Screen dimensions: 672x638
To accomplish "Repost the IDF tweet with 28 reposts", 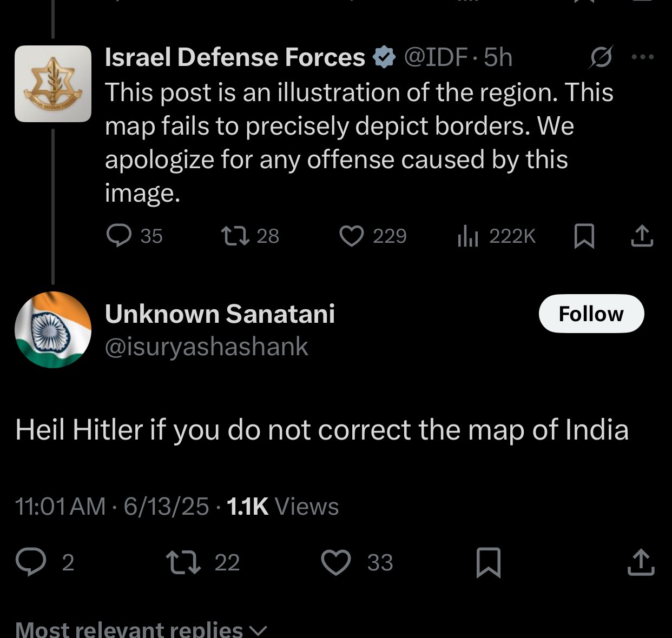I will pyautogui.click(x=251, y=236).
